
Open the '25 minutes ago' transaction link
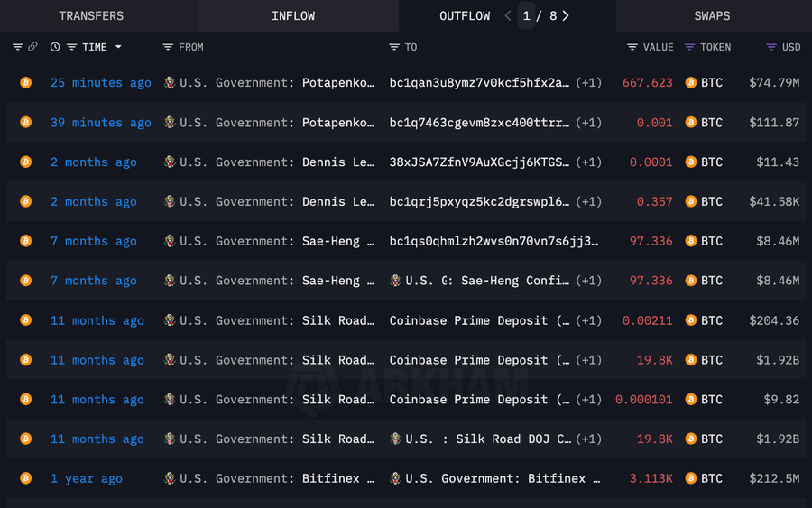[x=101, y=83]
